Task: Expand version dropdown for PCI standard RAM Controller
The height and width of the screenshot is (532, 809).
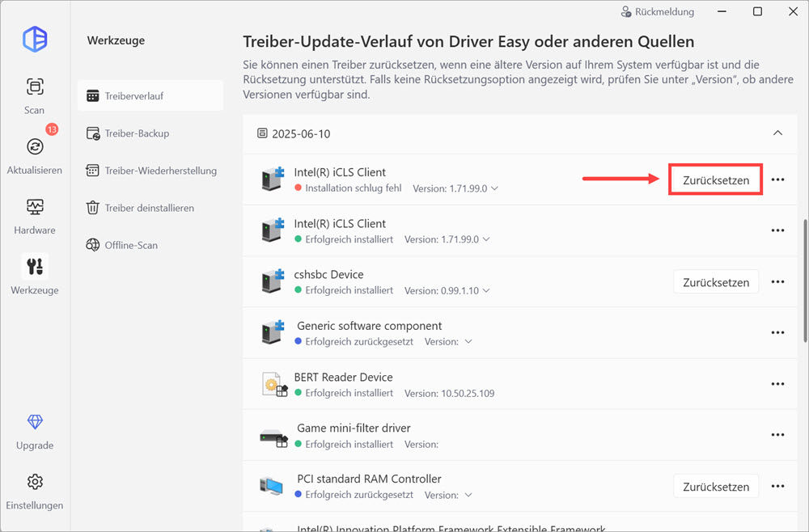Action: point(468,495)
